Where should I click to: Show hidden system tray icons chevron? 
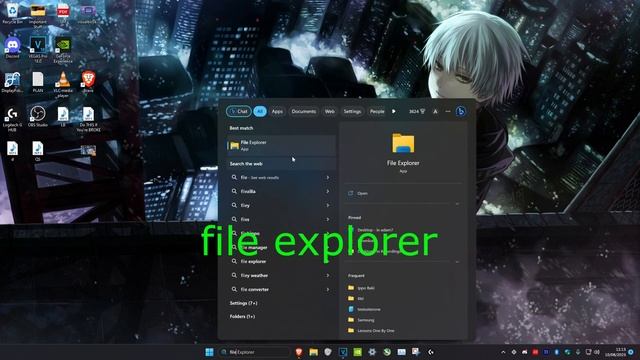point(503,352)
